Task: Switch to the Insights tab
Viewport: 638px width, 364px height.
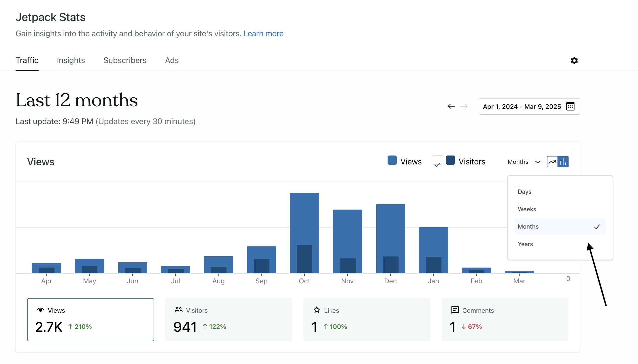Action: [71, 60]
